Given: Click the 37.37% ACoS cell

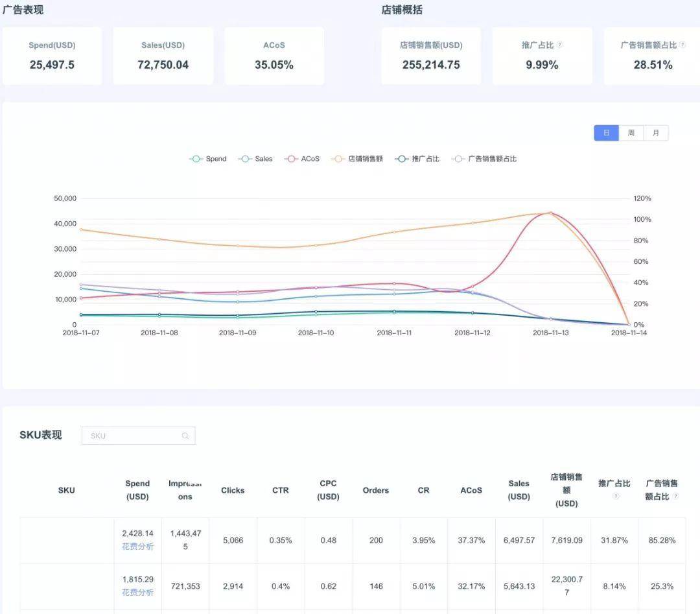Looking at the screenshot, I should pos(471,540).
